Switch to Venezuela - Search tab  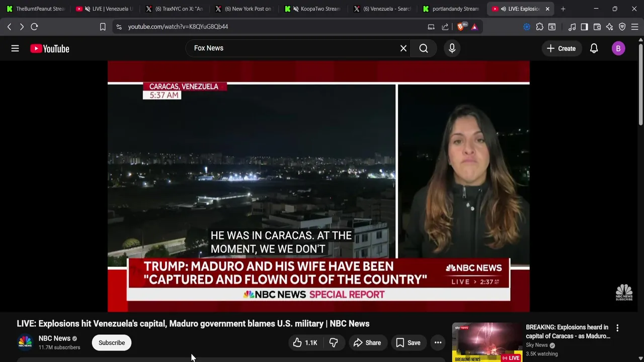[383, 9]
